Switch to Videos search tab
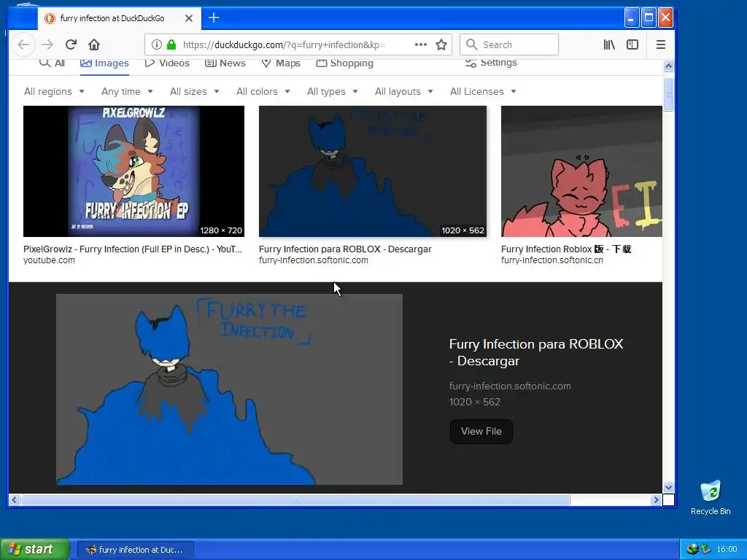Viewport: 747px width, 560px height. point(167,63)
